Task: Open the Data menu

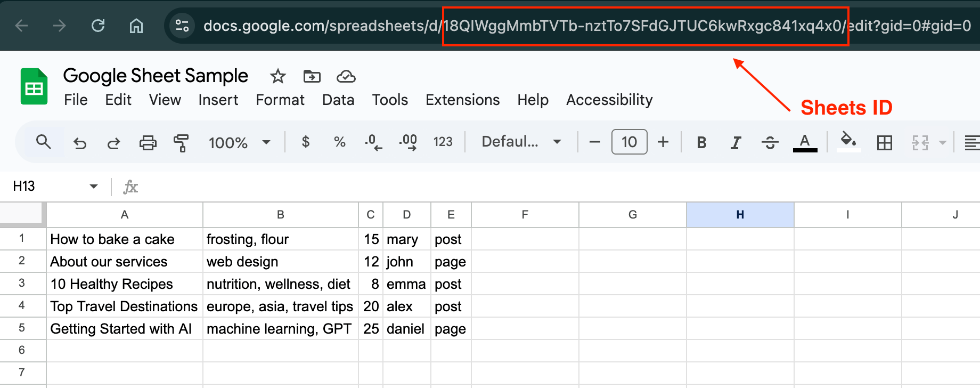Action: pyautogui.click(x=338, y=100)
